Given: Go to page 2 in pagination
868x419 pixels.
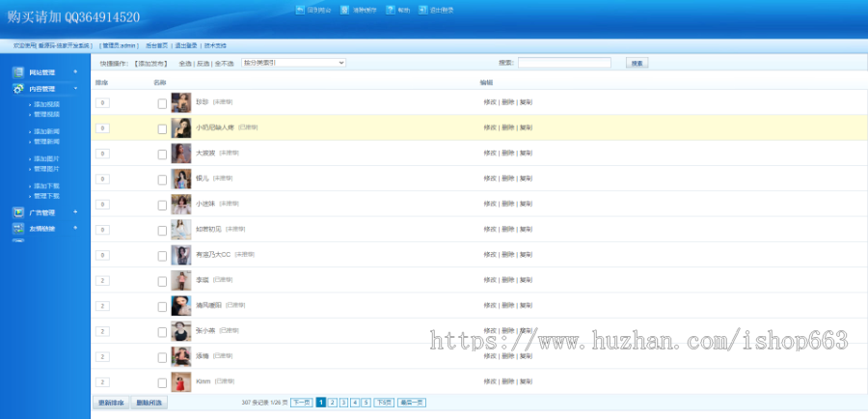Looking at the screenshot, I should [x=332, y=403].
